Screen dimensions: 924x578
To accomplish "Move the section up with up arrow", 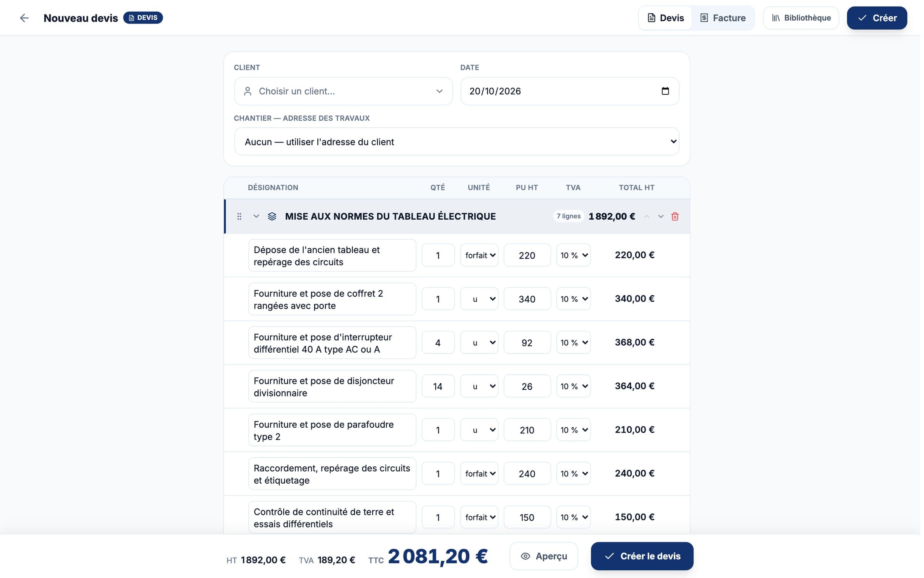I will click(x=647, y=217).
